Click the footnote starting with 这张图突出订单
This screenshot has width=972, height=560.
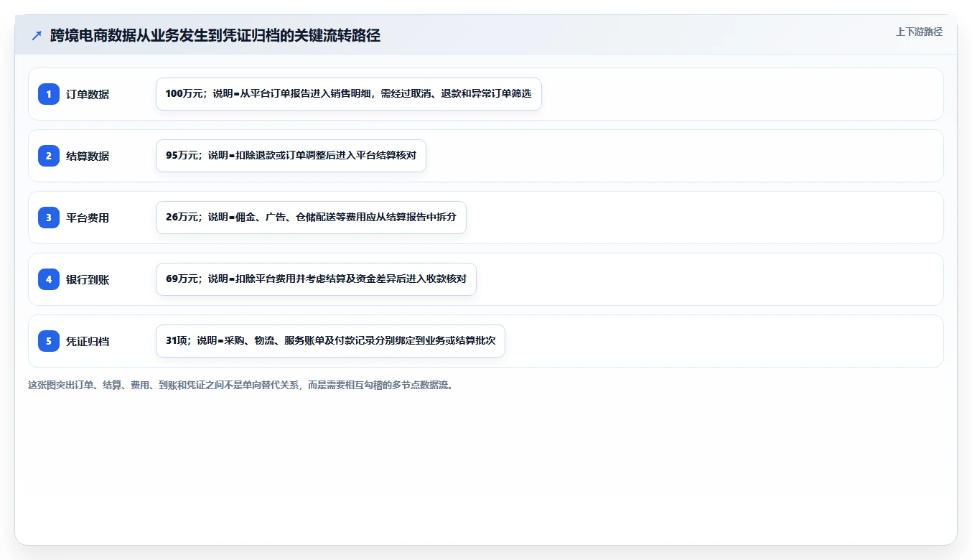[x=240, y=385]
